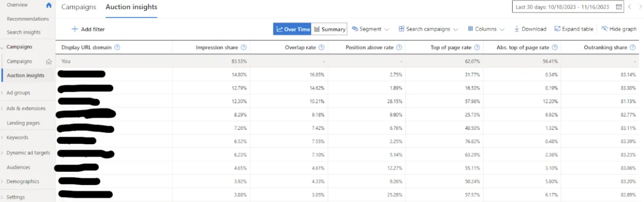Click help icon next to Overlap rate
644x202 pixels.
[322, 47]
